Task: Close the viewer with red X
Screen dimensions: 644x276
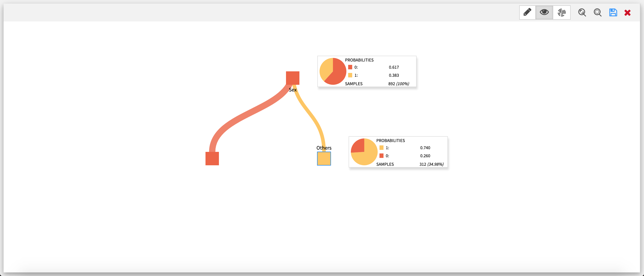Action: tap(627, 13)
